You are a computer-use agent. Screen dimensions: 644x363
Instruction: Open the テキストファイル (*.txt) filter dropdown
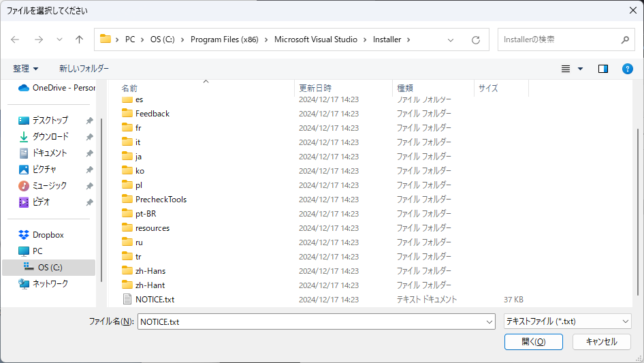click(567, 321)
